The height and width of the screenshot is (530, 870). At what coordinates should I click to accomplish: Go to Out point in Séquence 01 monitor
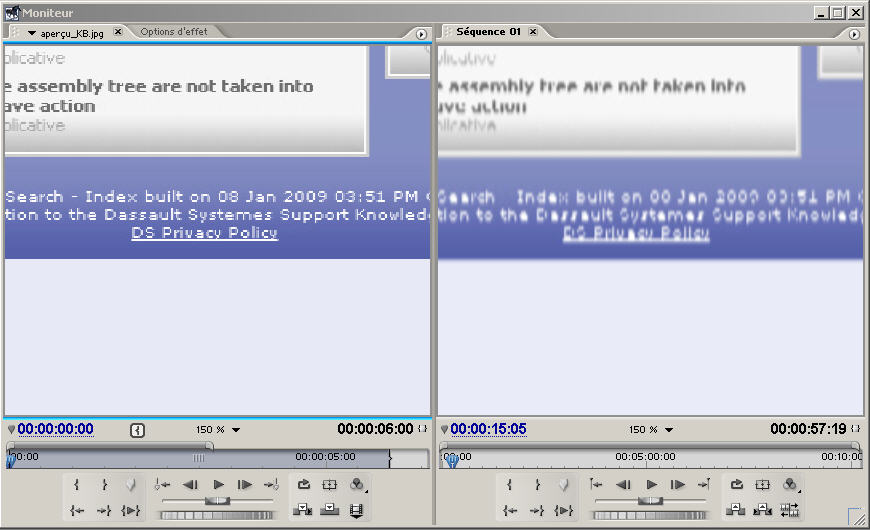(537, 511)
